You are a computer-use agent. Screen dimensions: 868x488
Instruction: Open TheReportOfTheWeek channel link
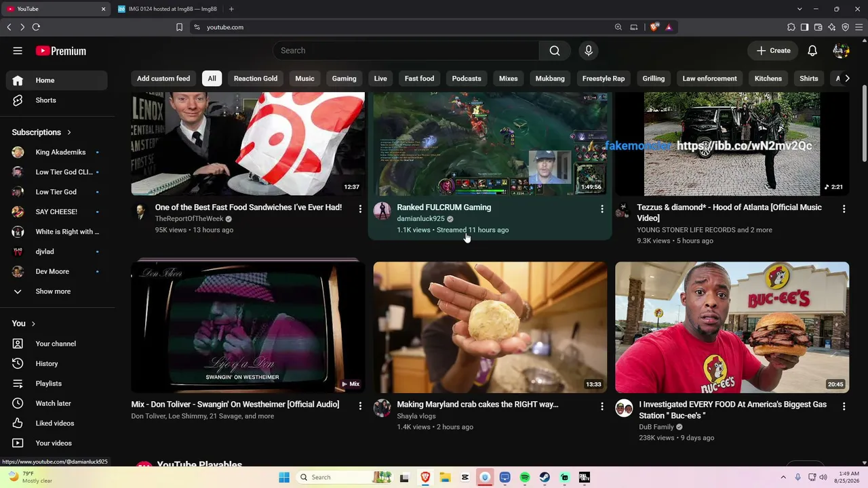pyautogui.click(x=189, y=219)
